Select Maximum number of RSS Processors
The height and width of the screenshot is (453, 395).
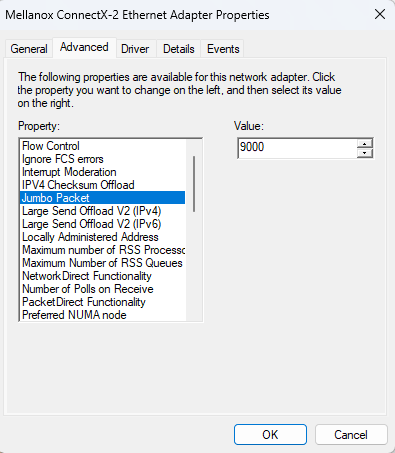102,250
